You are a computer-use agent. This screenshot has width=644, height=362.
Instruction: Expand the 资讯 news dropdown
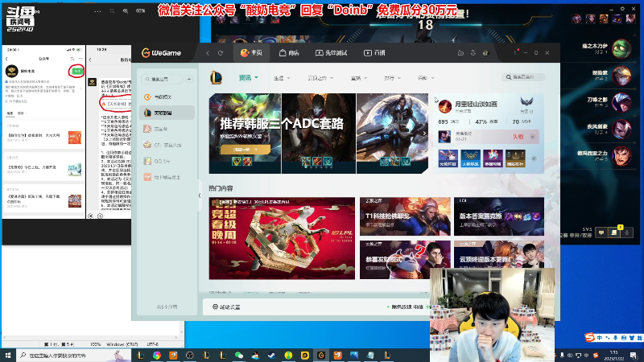249,77
